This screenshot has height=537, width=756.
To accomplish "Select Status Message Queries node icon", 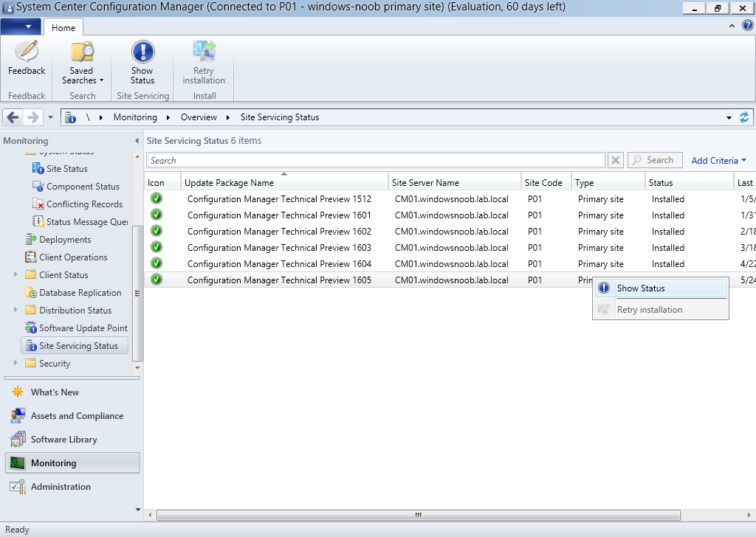I will coord(38,221).
